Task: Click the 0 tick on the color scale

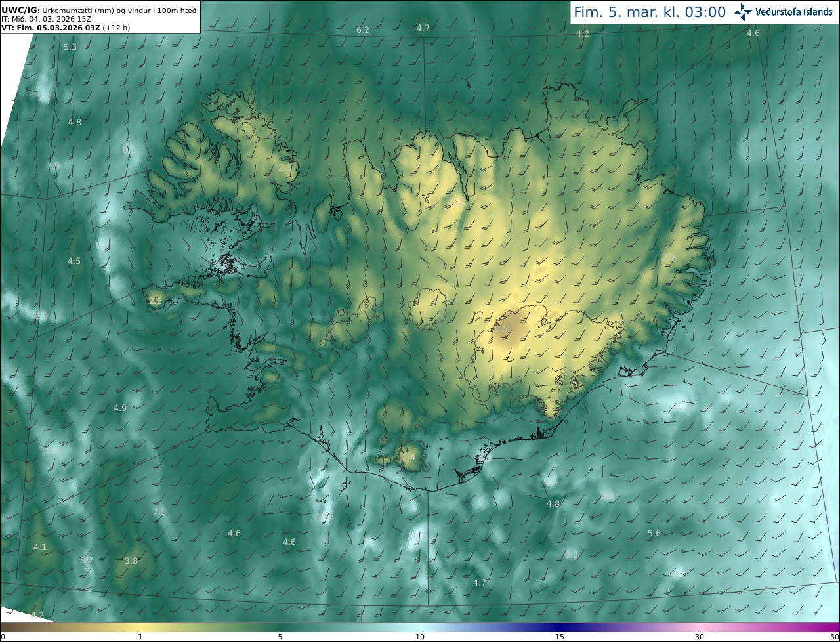Action: click(x=3, y=637)
